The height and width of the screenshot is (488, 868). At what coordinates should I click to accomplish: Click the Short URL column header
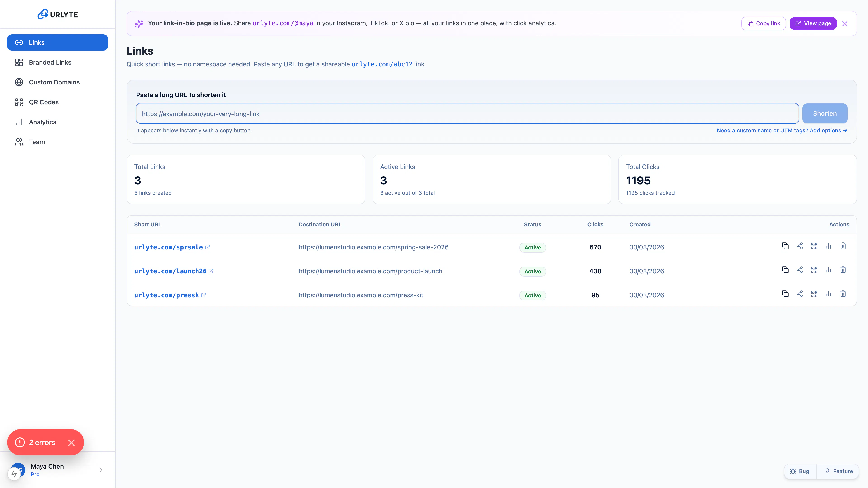[148, 224]
